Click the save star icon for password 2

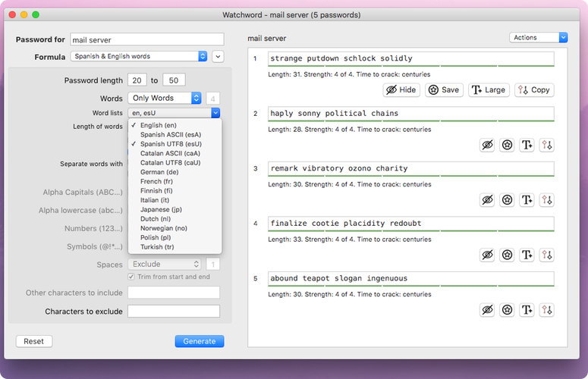(508, 145)
